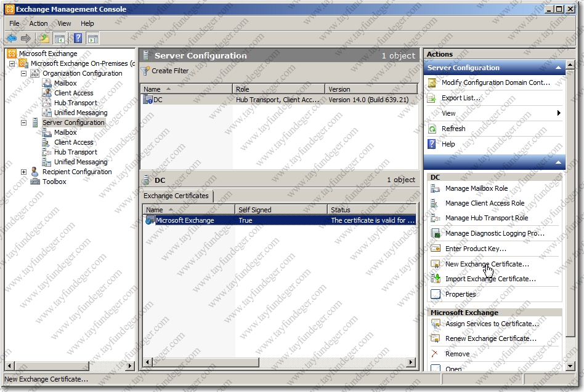Click the Enter Product Key icon
The image size is (584, 392).
click(436, 249)
